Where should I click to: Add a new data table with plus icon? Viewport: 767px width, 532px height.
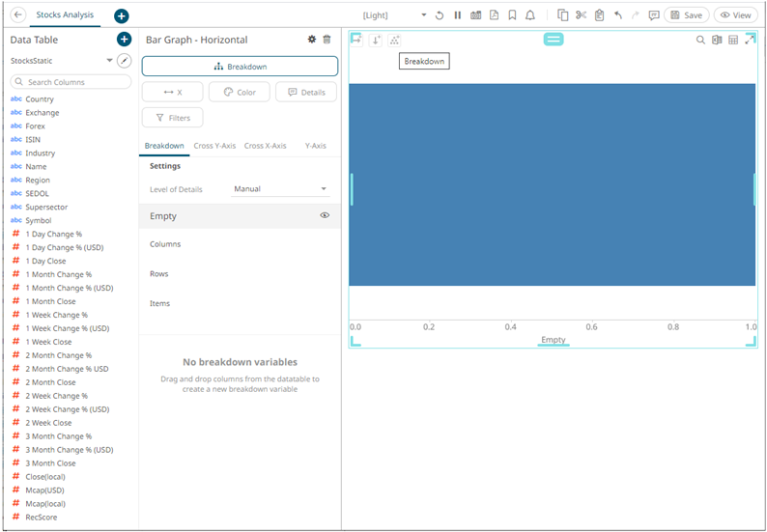click(124, 40)
